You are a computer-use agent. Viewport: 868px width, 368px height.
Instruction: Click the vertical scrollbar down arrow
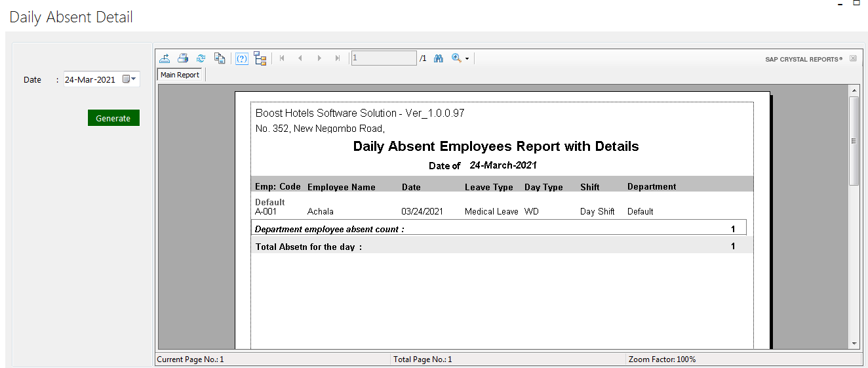click(854, 343)
